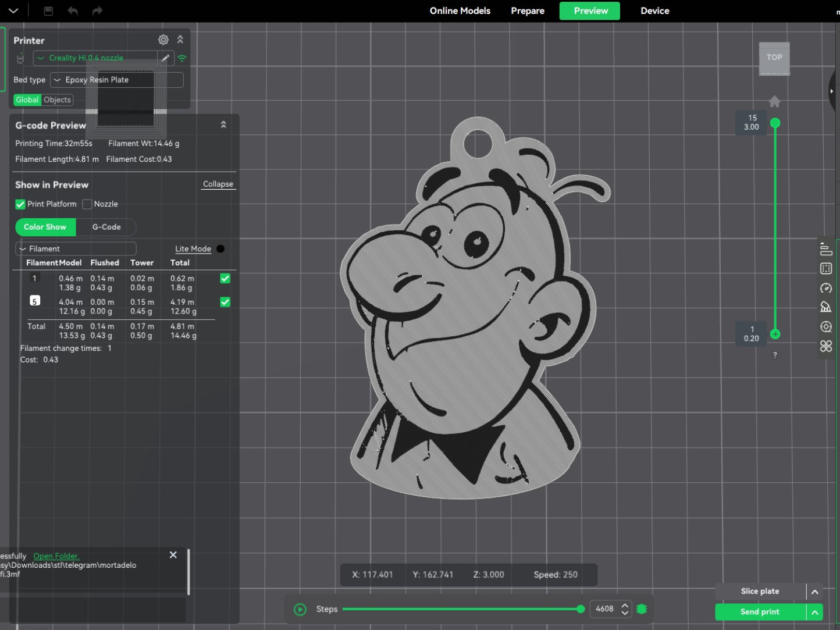Click the undo arrow icon

tap(73, 11)
